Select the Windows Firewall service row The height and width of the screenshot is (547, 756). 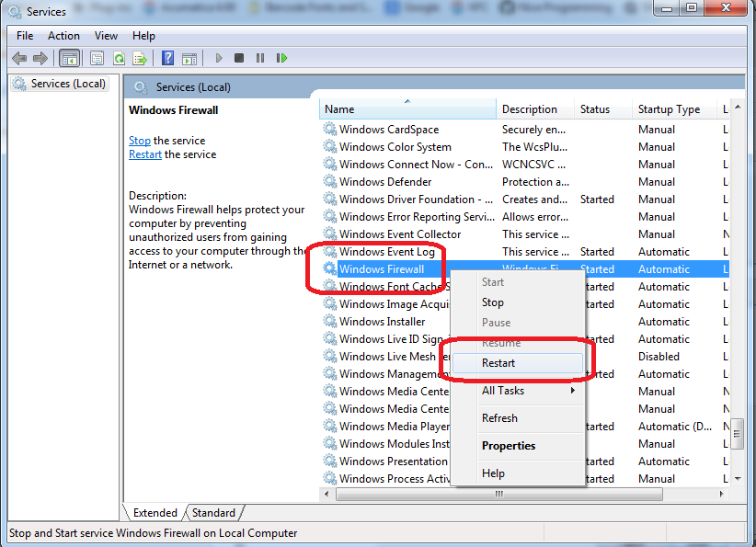[x=525, y=269]
